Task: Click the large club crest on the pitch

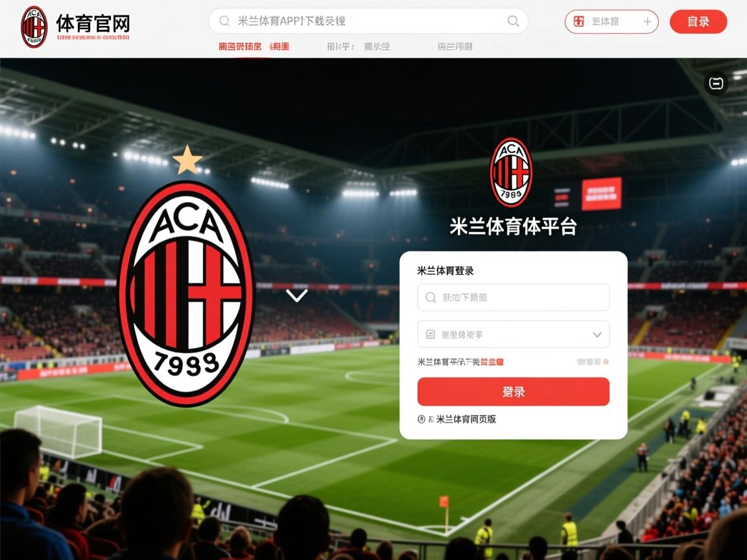Action: click(186, 294)
